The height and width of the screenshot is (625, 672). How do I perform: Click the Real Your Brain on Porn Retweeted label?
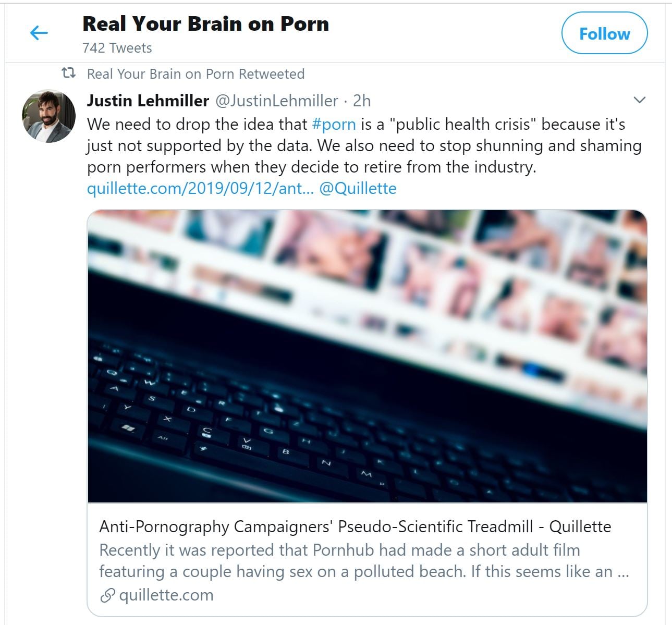tap(196, 73)
